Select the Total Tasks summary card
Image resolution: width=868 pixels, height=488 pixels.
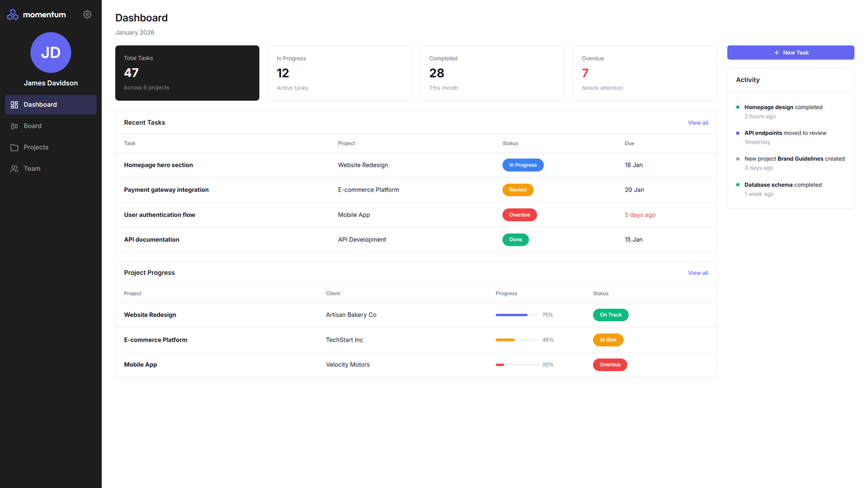pos(187,73)
